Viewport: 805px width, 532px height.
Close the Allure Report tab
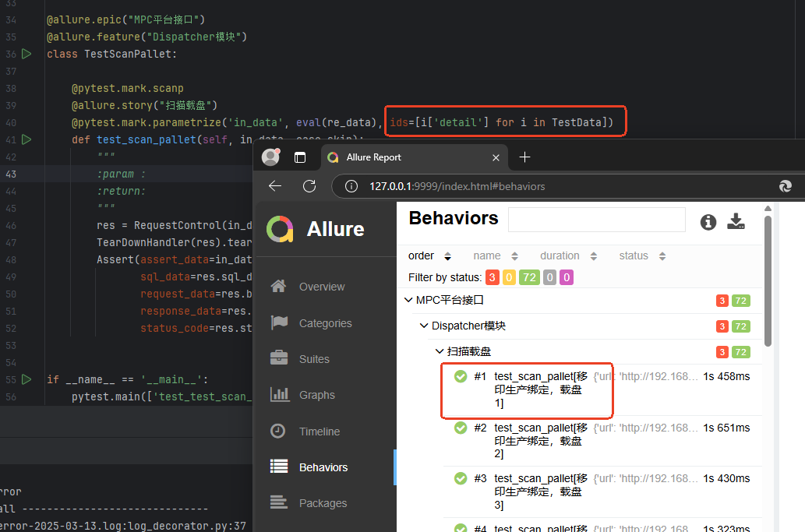coord(496,157)
